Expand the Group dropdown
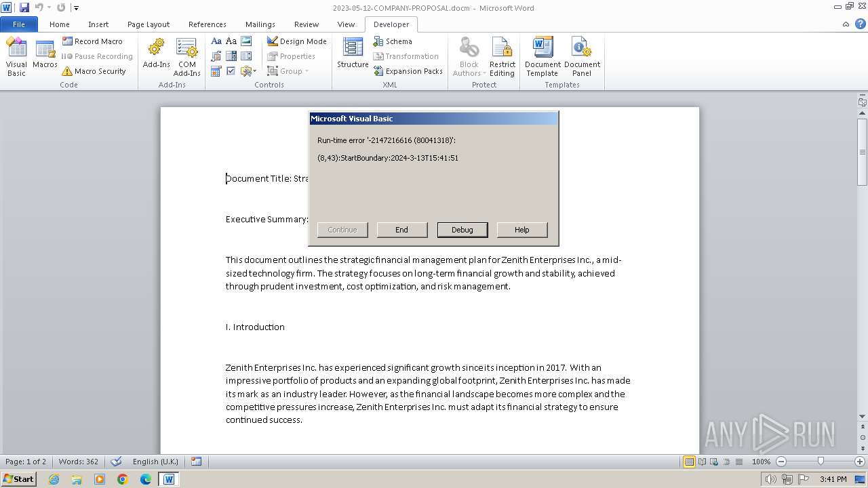The width and height of the screenshot is (868, 488). click(x=288, y=71)
